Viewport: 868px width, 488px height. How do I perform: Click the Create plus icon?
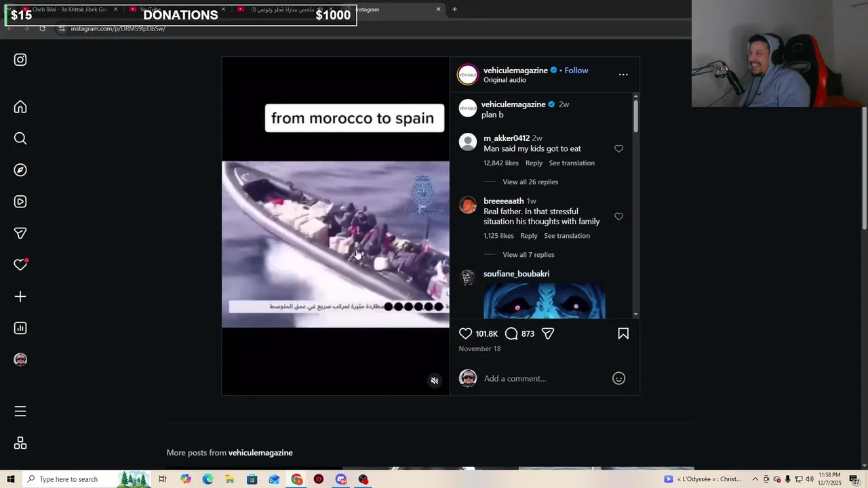tap(20, 296)
